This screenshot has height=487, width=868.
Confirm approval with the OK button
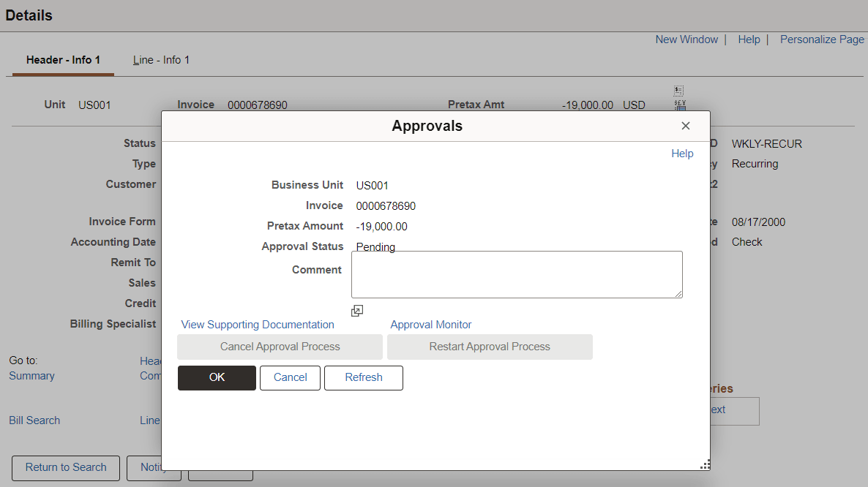click(x=217, y=377)
